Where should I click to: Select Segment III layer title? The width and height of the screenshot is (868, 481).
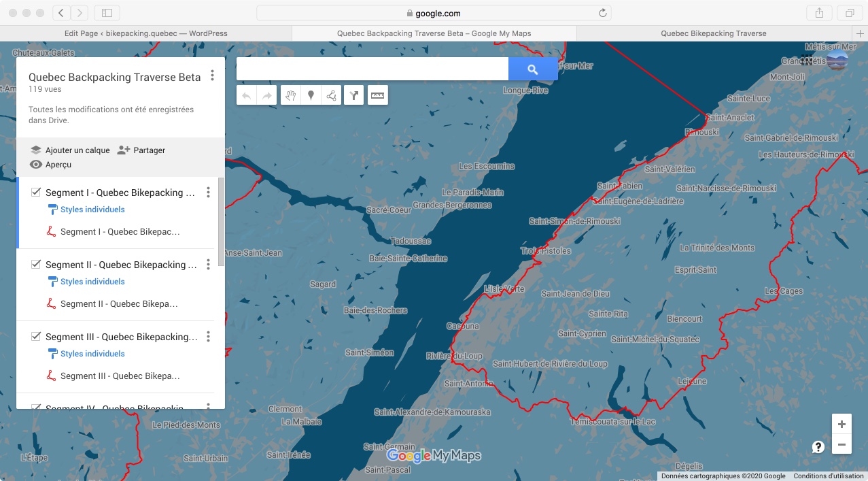[122, 337]
